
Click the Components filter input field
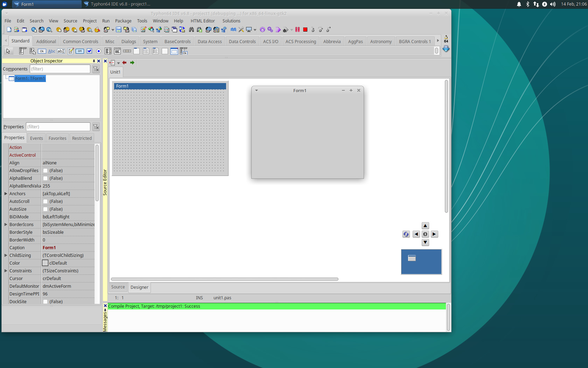click(x=60, y=69)
